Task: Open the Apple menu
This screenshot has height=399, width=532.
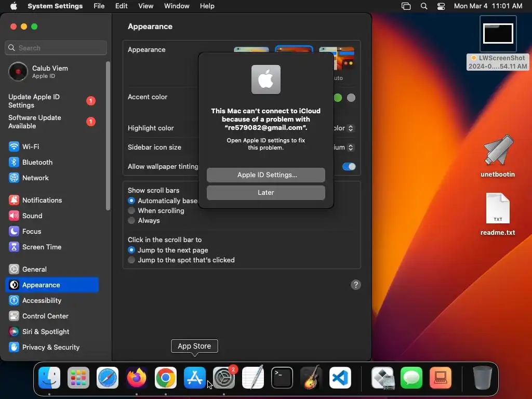Action: [x=14, y=6]
